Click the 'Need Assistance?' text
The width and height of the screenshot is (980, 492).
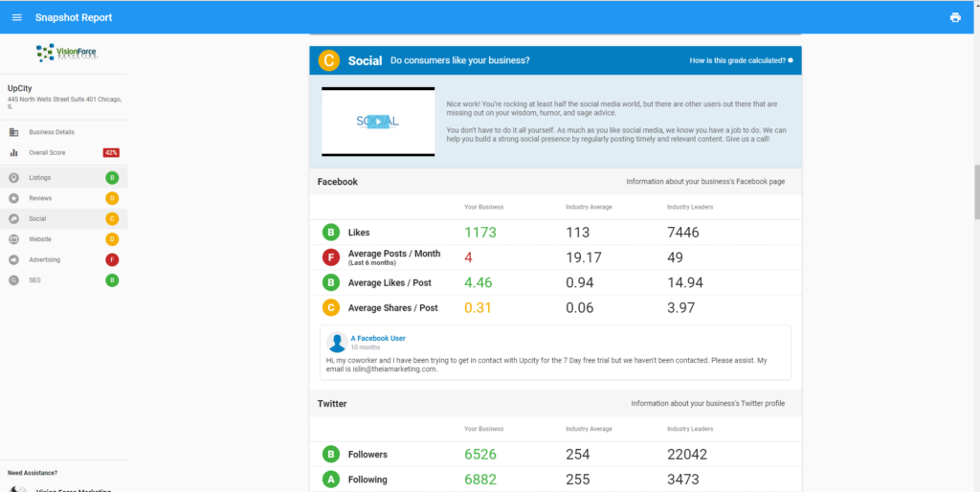coord(33,473)
